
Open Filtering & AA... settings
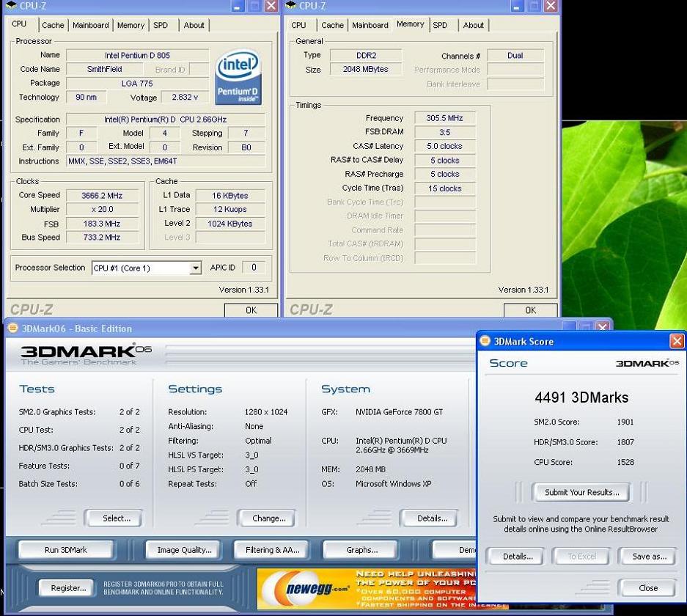[x=273, y=550]
